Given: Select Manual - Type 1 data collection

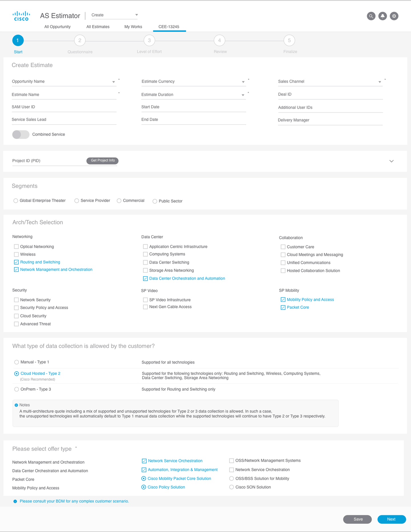Looking at the screenshot, I should 17,362.
